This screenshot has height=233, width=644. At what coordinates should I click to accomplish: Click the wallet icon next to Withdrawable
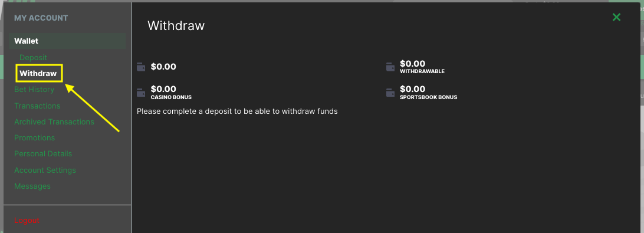coord(390,67)
